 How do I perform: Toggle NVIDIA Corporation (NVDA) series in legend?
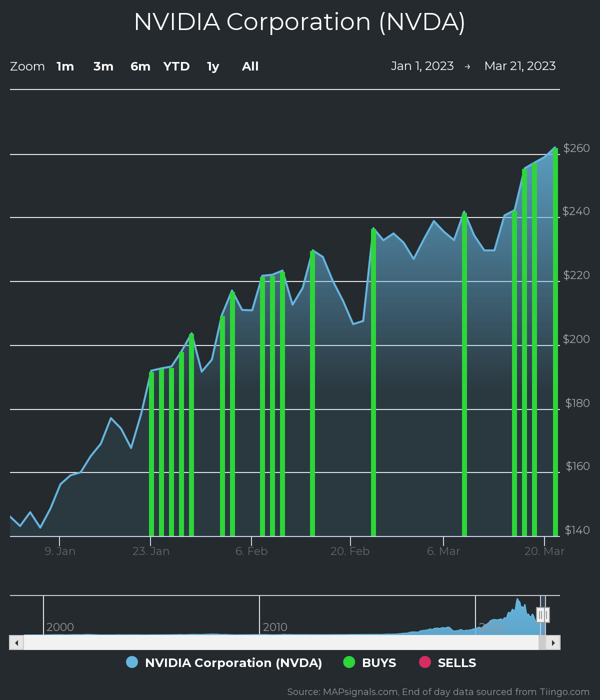(224, 662)
